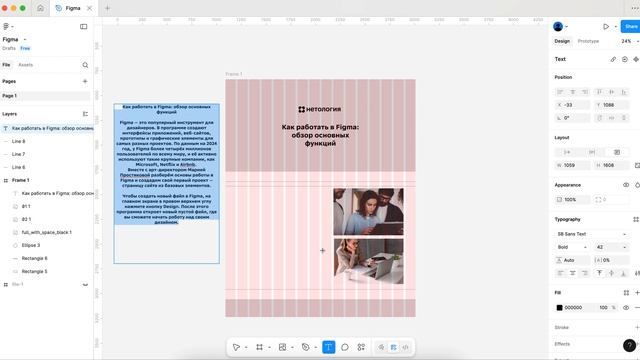The image size is (640, 360).
Task: Switch to the Assets tab
Action: (x=25, y=65)
